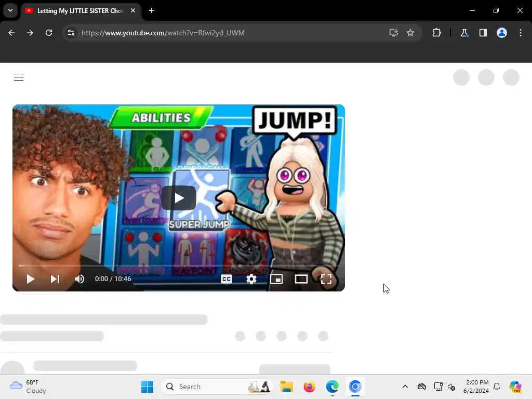Open a new browser tab

point(152,10)
